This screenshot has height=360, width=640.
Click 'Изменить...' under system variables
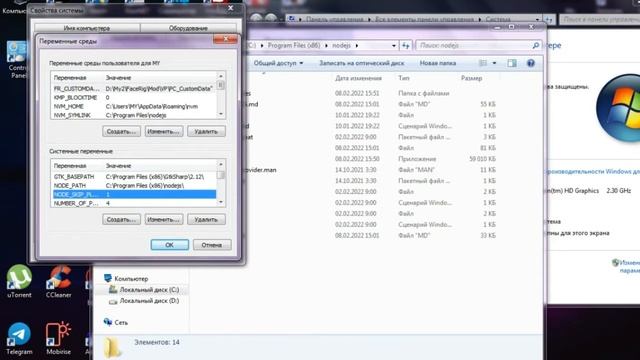pos(164,220)
